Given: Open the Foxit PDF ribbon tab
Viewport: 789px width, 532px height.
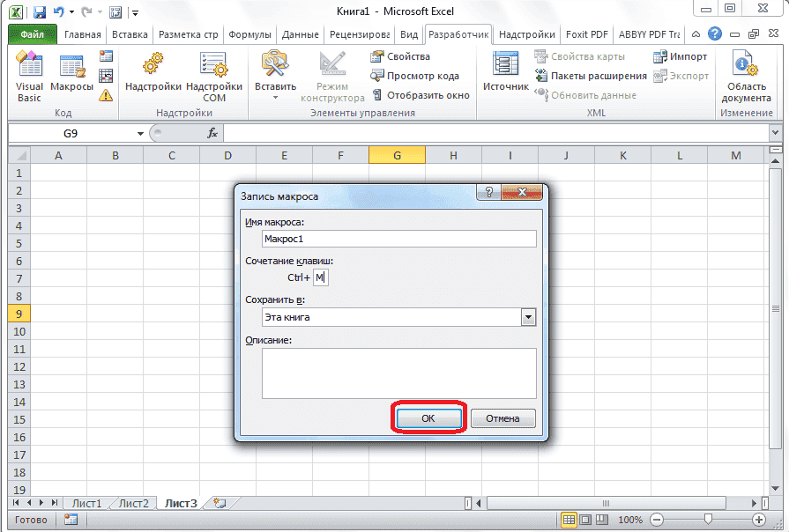Looking at the screenshot, I should pos(587,34).
